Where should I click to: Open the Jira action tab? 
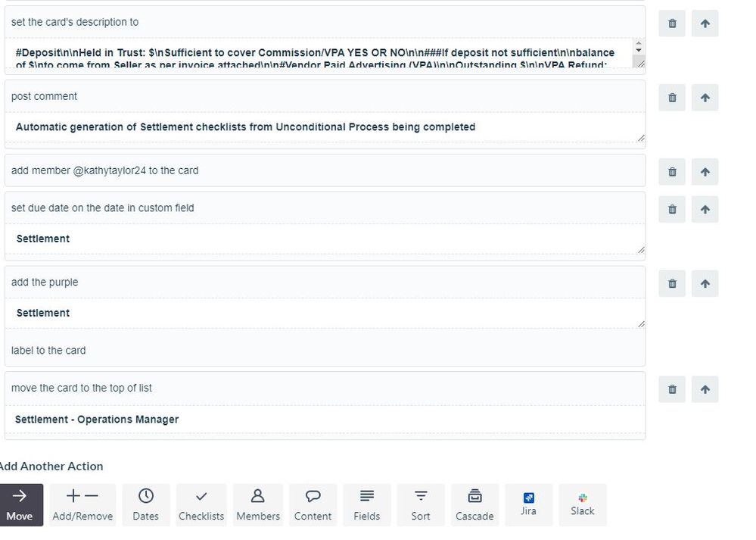(x=528, y=504)
